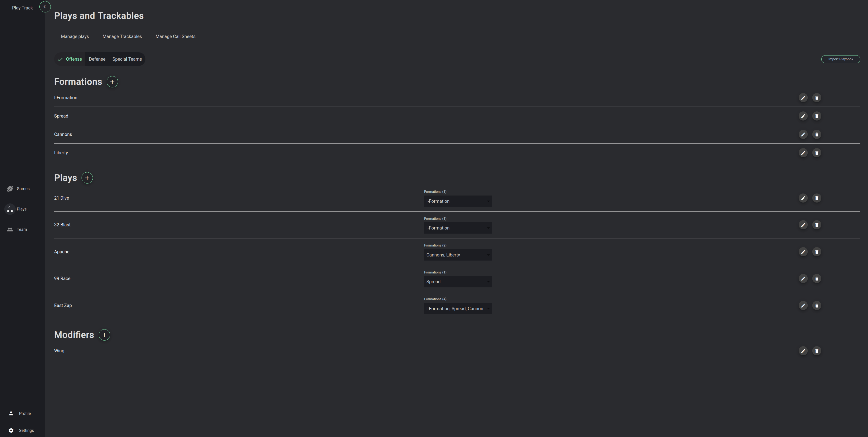Select the Offense toggle option
The width and height of the screenshot is (868, 437).
(70, 59)
